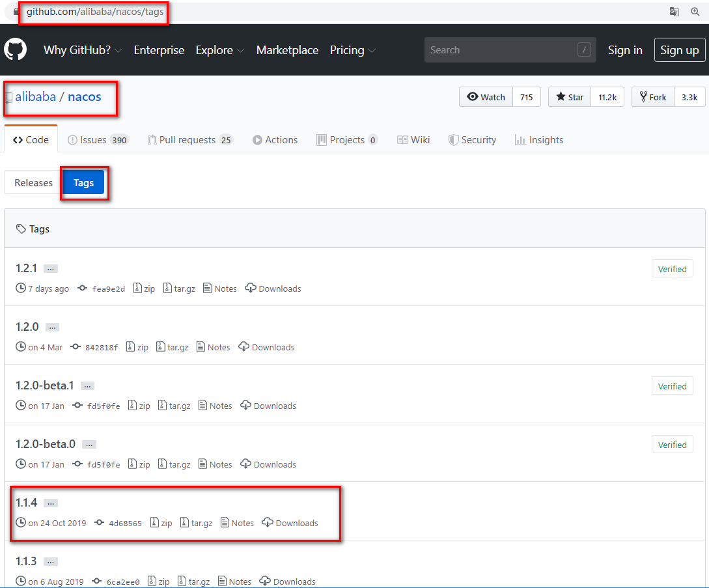Click the Watch button
Screen dimensions: 709x588
click(x=486, y=97)
